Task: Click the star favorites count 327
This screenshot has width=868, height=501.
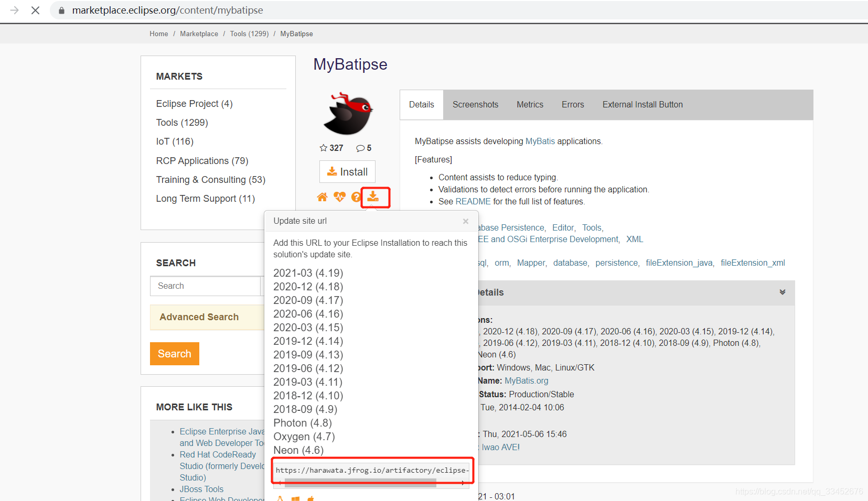Action: pyautogui.click(x=331, y=148)
